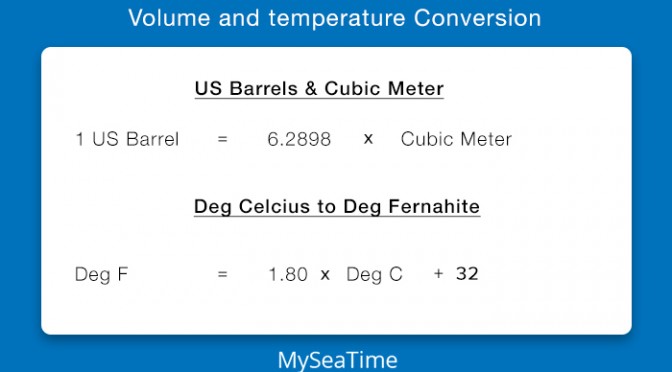Select the 6.2898 conversion factor
Viewport: 672px width, 372px height.
point(299,139)
